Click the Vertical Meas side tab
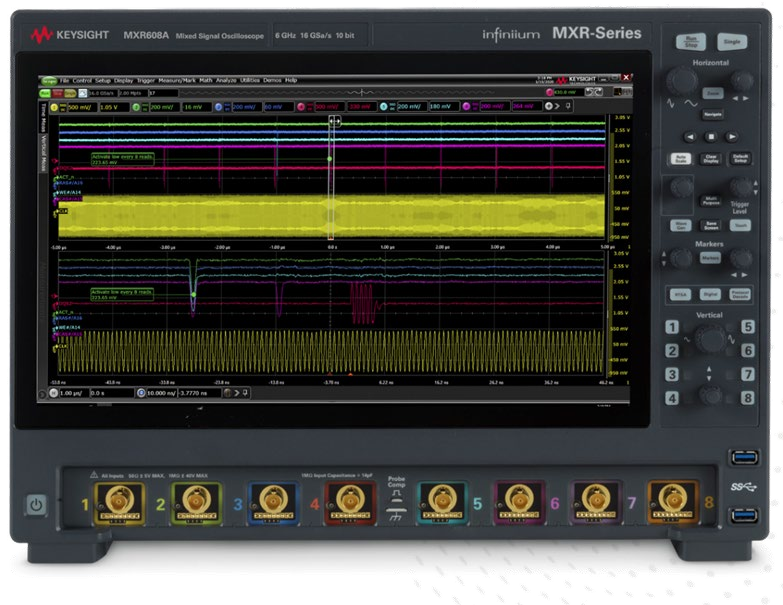This screenshot has height=605, width=783. tap(43, 153)
